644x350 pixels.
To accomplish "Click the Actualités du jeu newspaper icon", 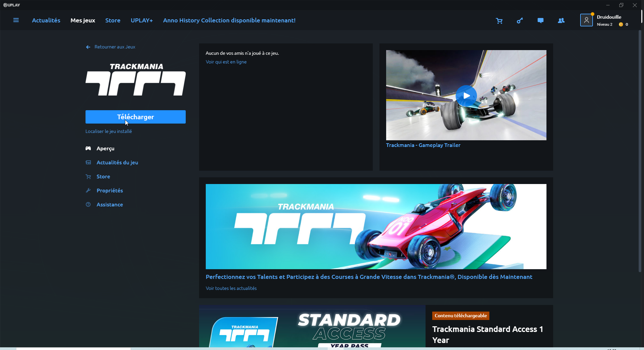I will (88, 162).
